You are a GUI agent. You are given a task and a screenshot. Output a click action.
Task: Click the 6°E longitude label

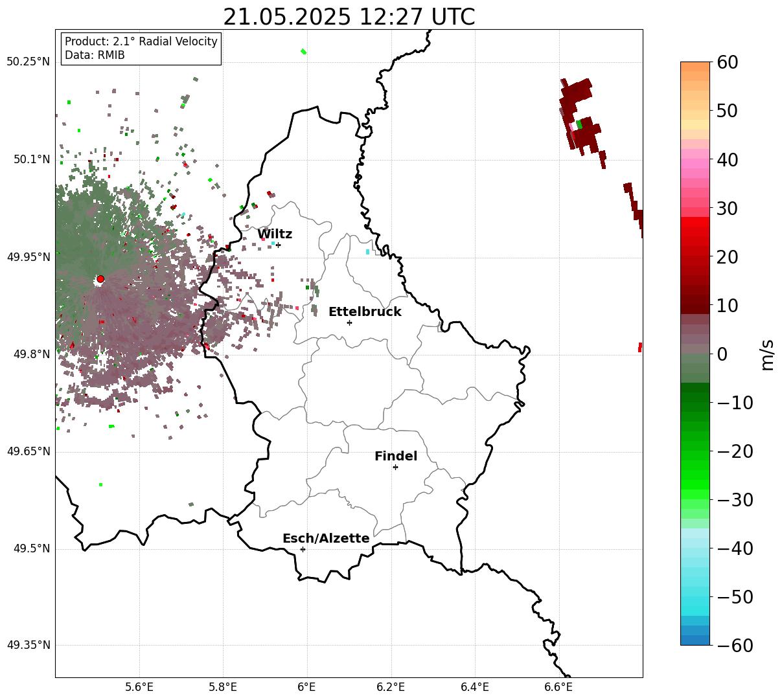(307, 687)
